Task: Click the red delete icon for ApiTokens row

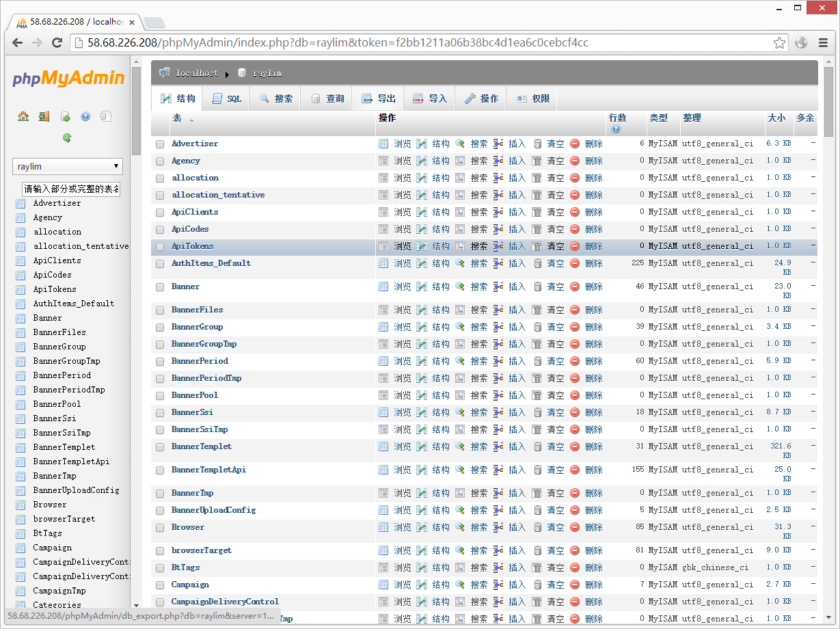Action: point(575,246)
